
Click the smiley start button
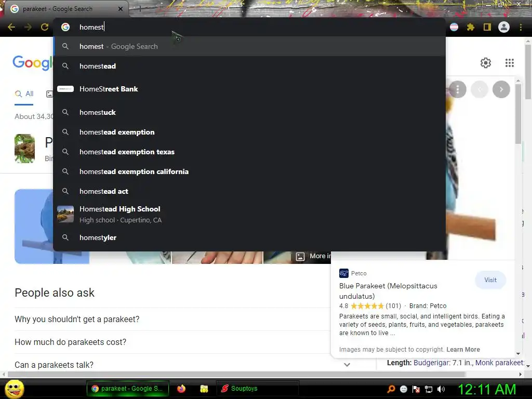[14, 389]
